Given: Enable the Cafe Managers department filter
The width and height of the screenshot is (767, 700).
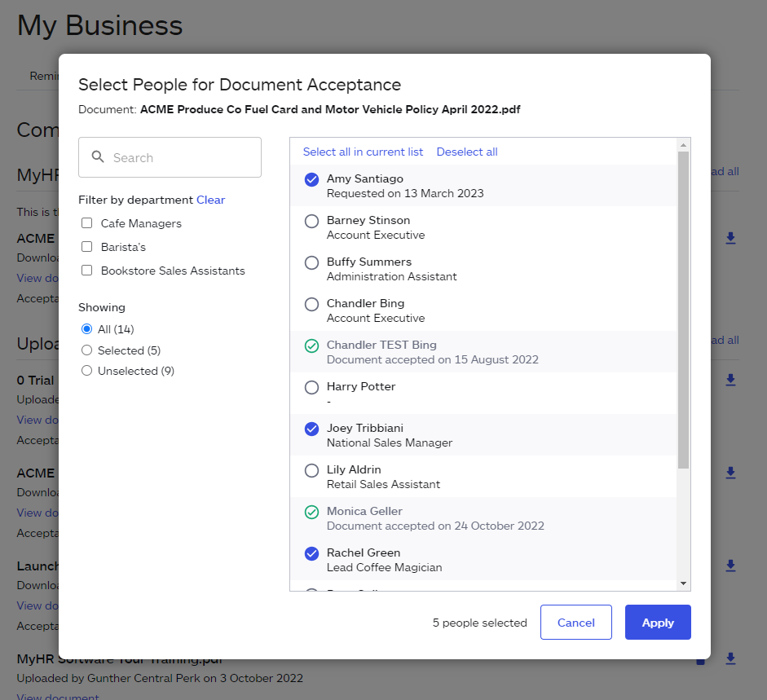Looking at the screenshot, I should 86,222.
